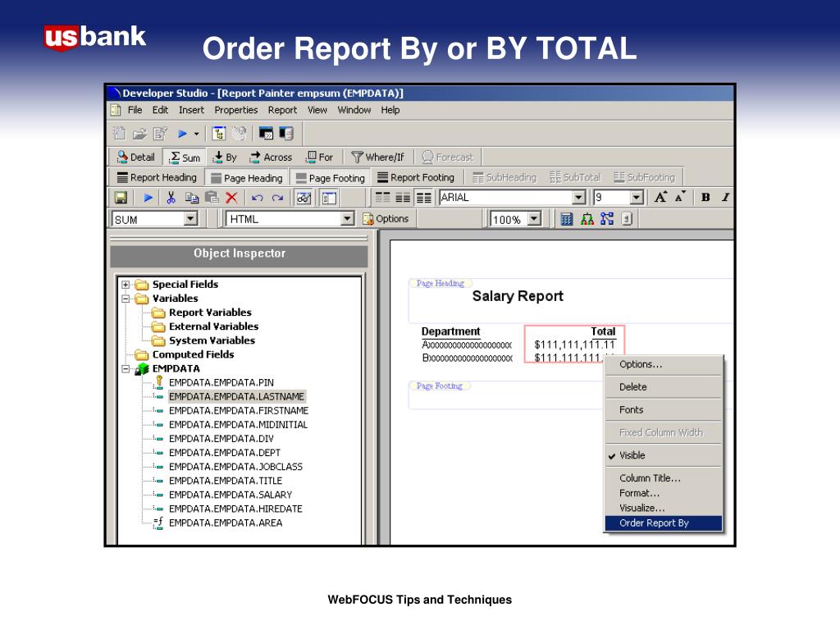Screen dimensions: 840x630
Task: Toggle Bold formatting
Action: coord(705,197)
